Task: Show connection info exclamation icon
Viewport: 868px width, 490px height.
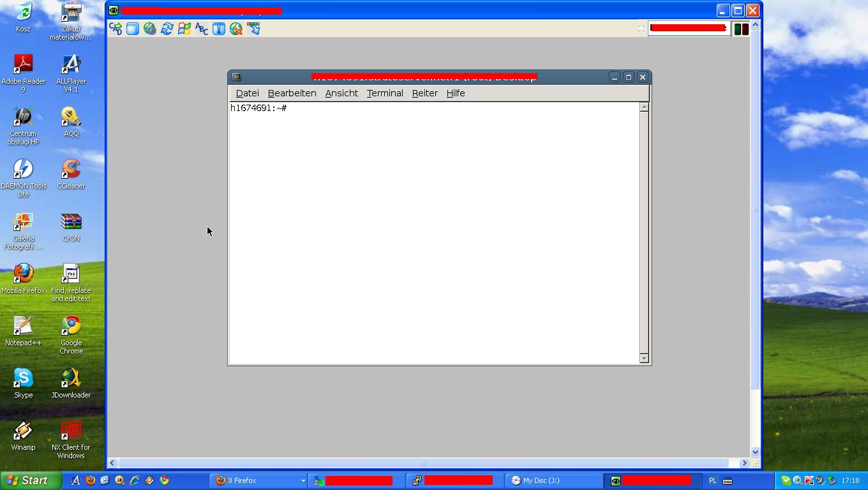Action: click(x=219, y=29)
